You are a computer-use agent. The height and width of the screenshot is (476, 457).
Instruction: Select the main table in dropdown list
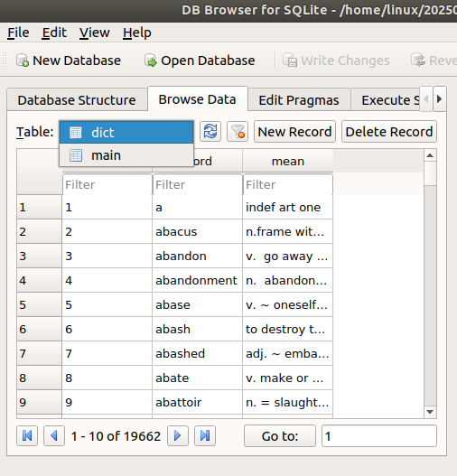[126, 155]
